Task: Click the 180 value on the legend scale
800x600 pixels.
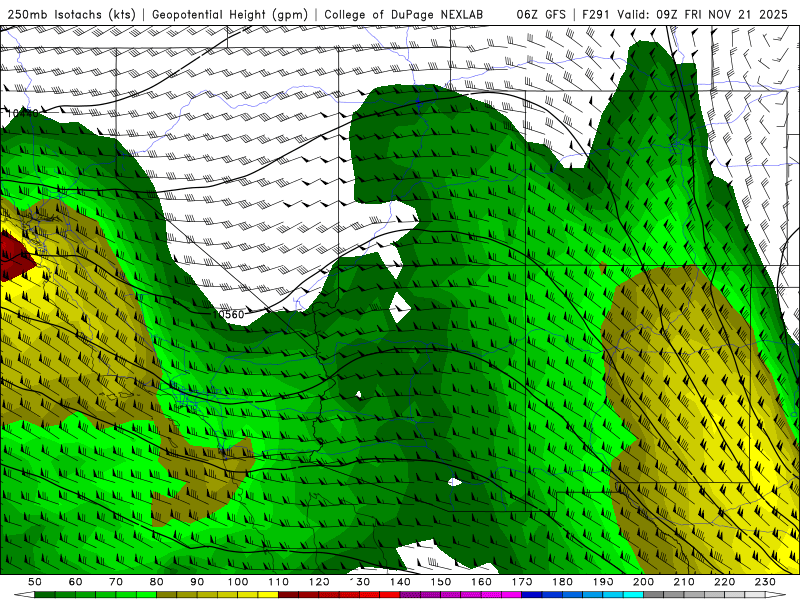Action: point(562,582)
